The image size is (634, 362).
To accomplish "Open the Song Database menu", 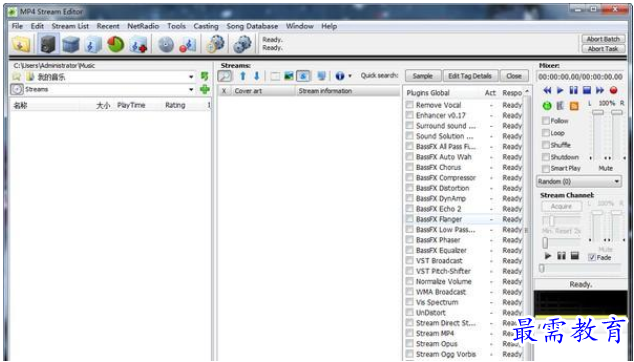I will pos(252,26).
